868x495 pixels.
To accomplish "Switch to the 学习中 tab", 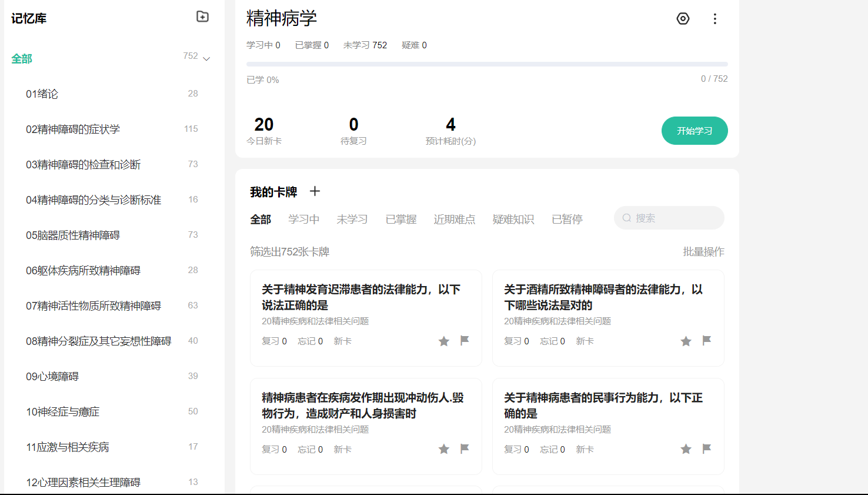I will [x=304, y=220].
